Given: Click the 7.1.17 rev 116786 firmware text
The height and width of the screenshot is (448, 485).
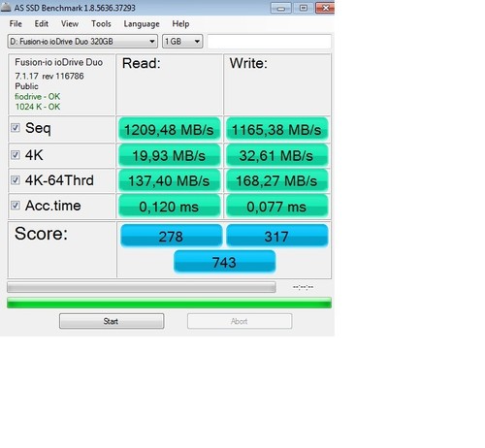Looking at the screenshot, I should pyautogui.click(x=49, y=76).
